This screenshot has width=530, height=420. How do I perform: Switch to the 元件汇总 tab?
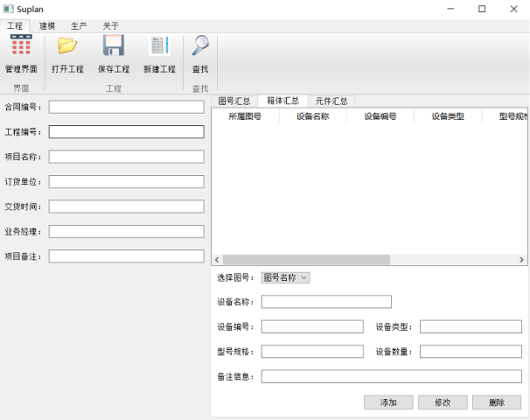(x=331, y=101)
